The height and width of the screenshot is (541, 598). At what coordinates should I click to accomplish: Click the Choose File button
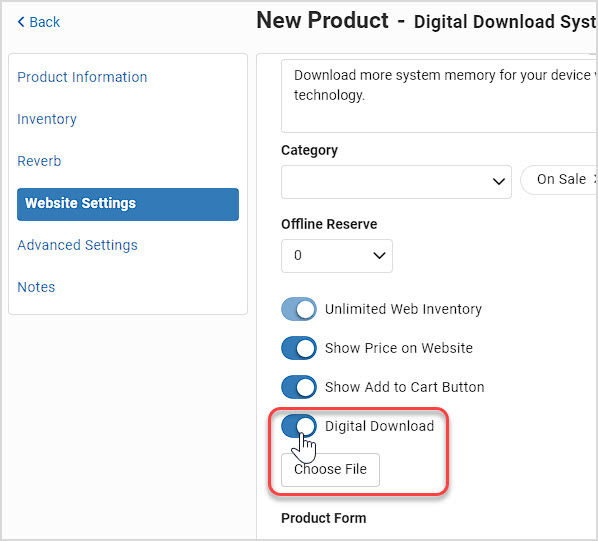pyautogui.click(x=330, y=470)
